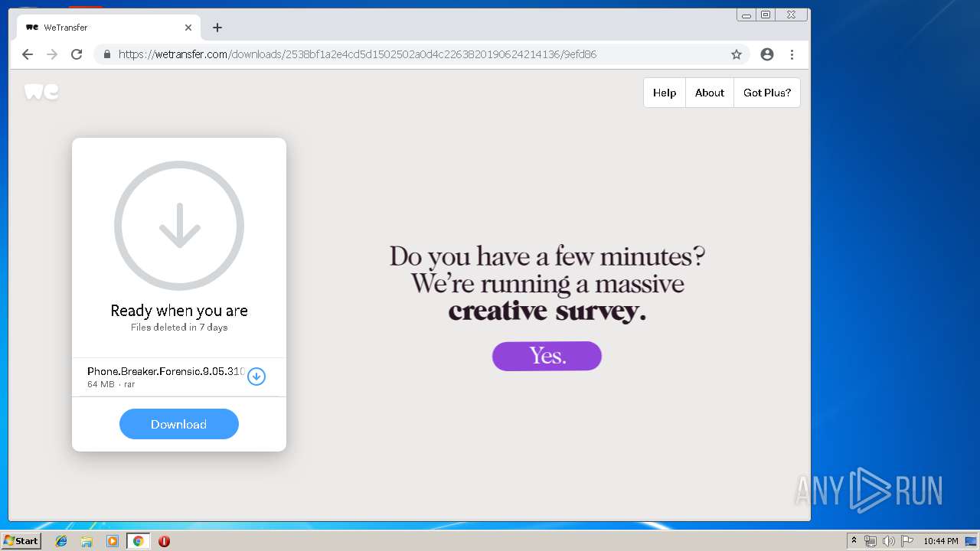Open the Opera icon in the taskbar
Image resolution: width=980 pixels, height=551 pixels.
[x=164, y=541]
